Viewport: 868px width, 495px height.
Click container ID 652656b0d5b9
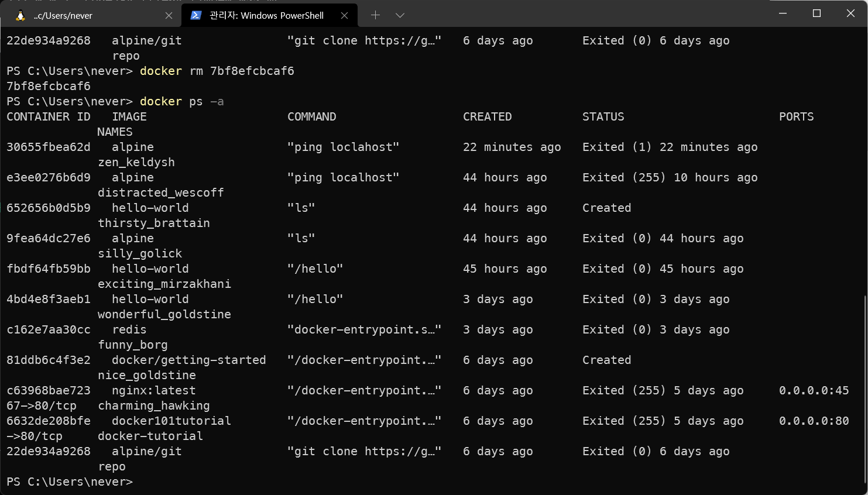pyautogui.click(x=49, y=208)
